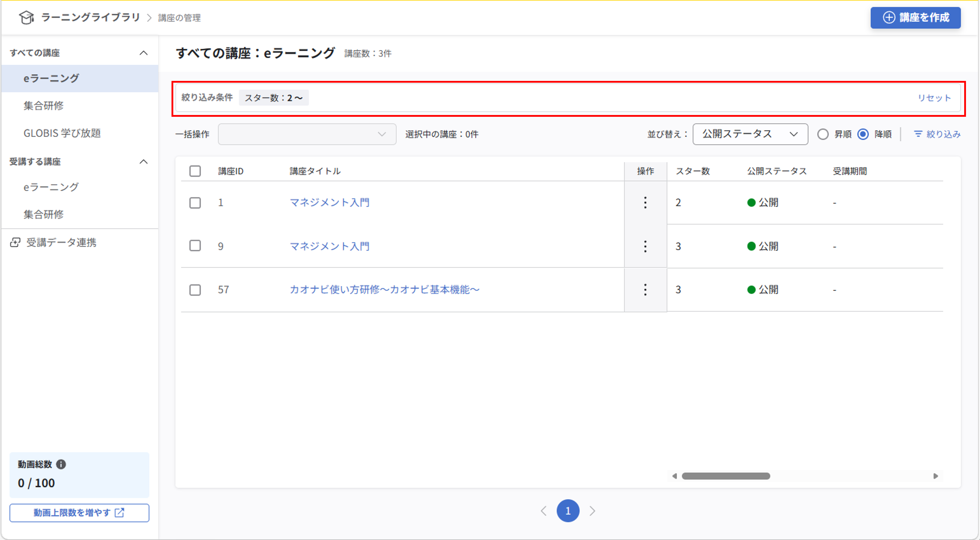Select the 昇順 radio button
Viewport: 980px width, 540px height.
(x=823, y=134)
